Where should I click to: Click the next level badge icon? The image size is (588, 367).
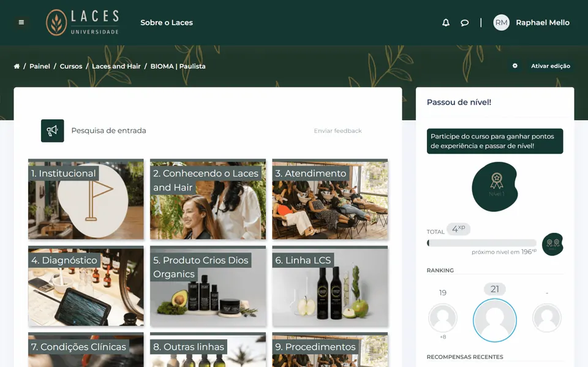pyautogui.click(x=552, y=244)
